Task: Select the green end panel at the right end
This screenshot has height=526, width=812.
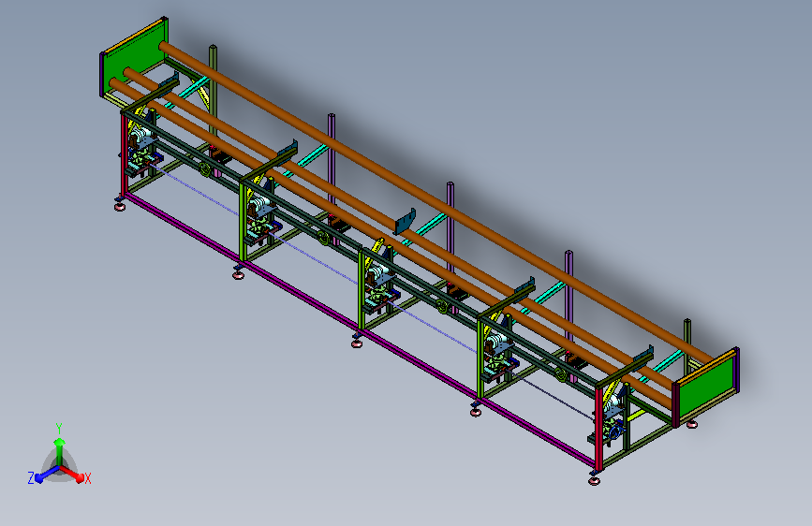Action: point(706,387)
